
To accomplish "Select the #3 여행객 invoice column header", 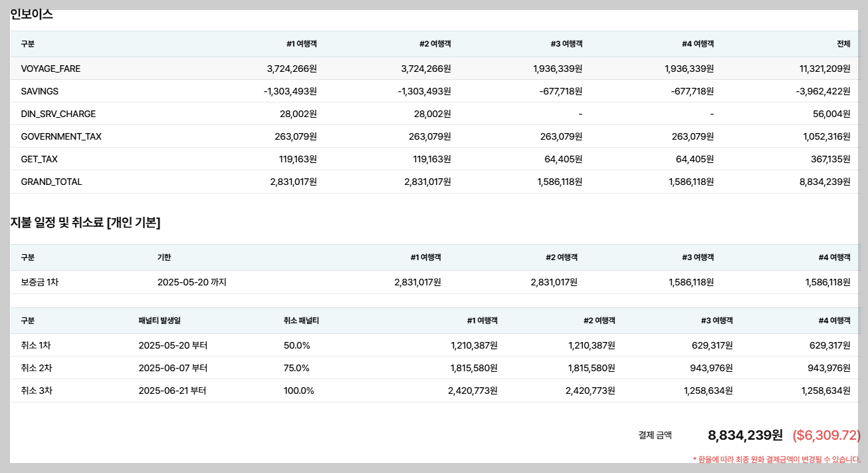I will pyautogui.click(x=566, y=44).
